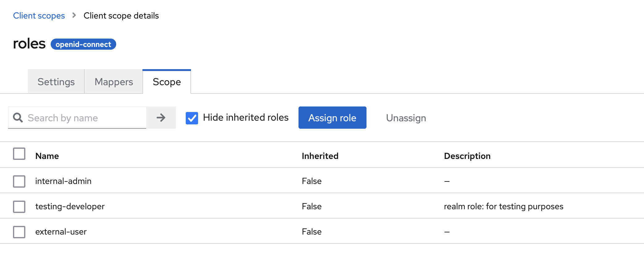Click the Description column header
644x279 pixels.
coord(467,156)
